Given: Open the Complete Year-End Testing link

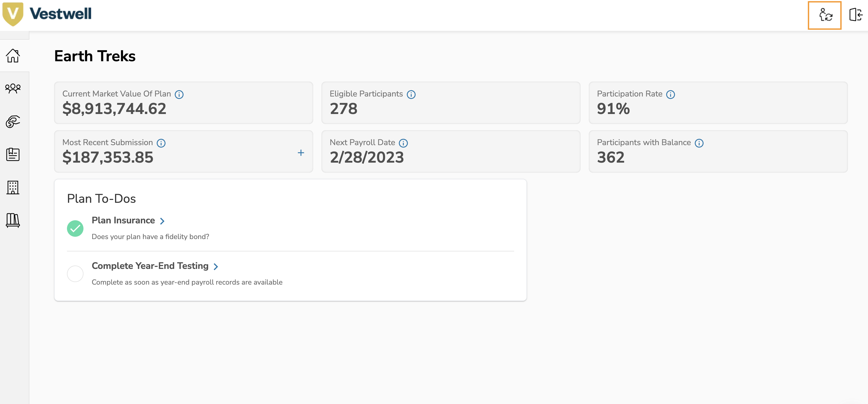Looking at the screenshot, I should [150, 266].
